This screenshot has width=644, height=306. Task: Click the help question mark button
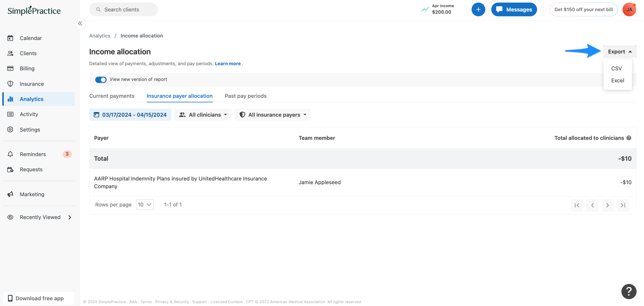pyautogui.click(x=629, y=291)
